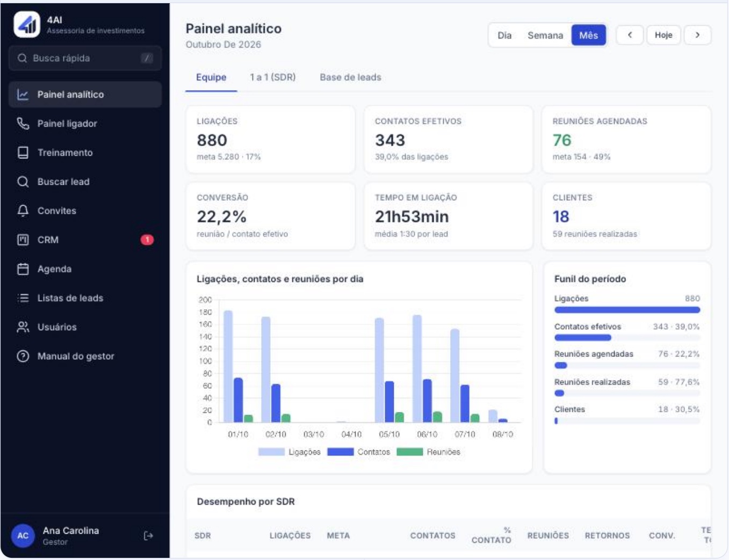Toggle Reuniões series in chart legend
The height and width of the screenshot is (560, 729).
(429, 452)
